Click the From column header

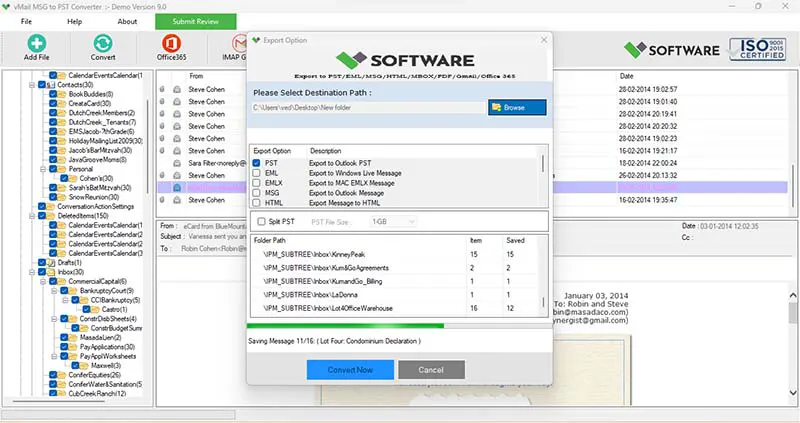point(196,76)
